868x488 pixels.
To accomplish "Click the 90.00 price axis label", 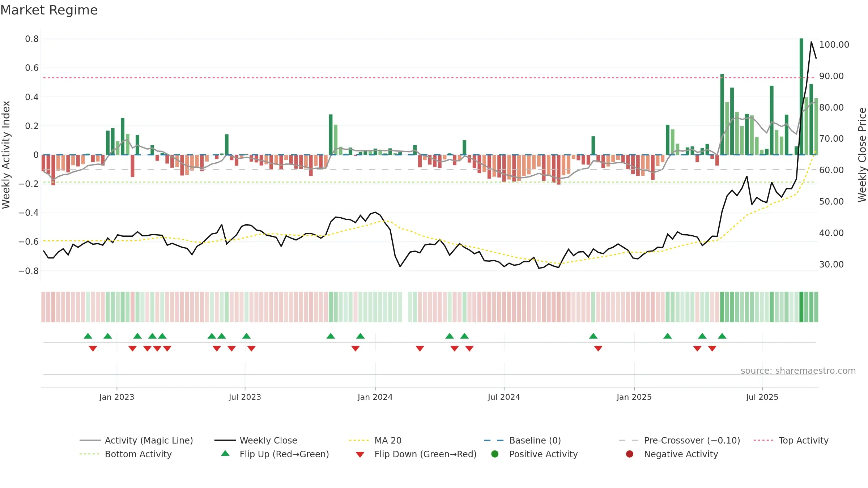I will 831,76.
